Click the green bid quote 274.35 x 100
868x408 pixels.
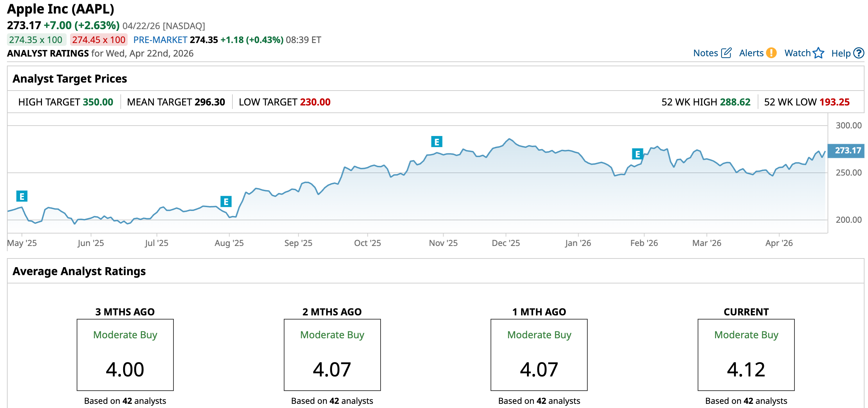pyautogui.click(x=36, y=40)
